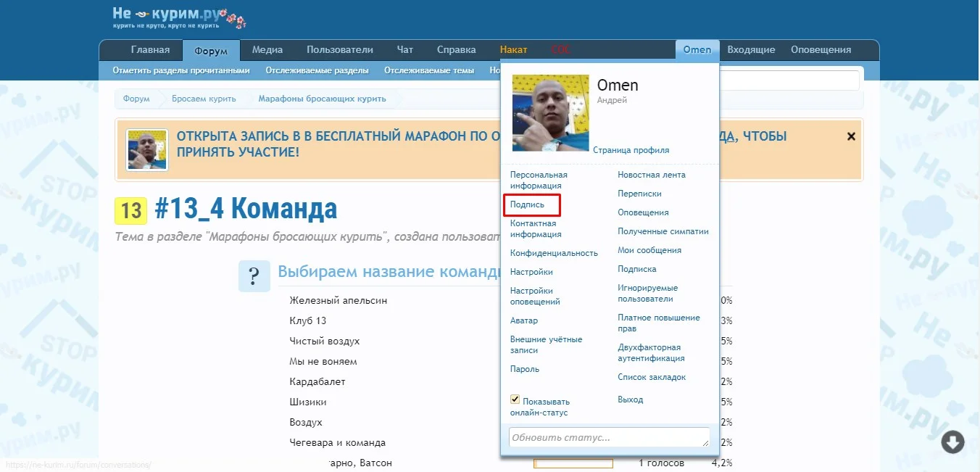Viewport: 980px width, 472px height.
Task: Click the Omen name heading in the menu
Action: pos(618,85)
